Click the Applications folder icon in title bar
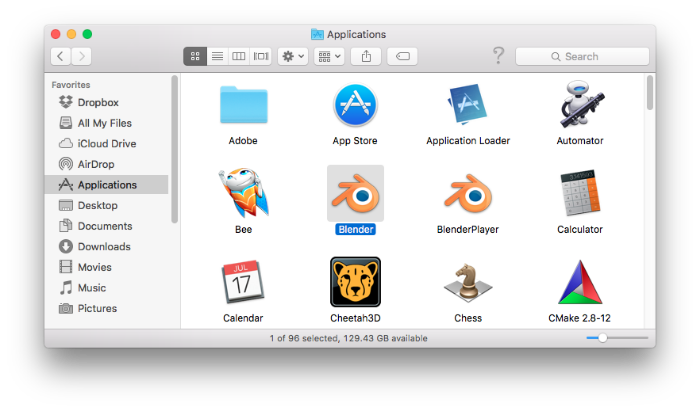The height and width of the screenshot is (411, 700). click(x=317, y=34)
